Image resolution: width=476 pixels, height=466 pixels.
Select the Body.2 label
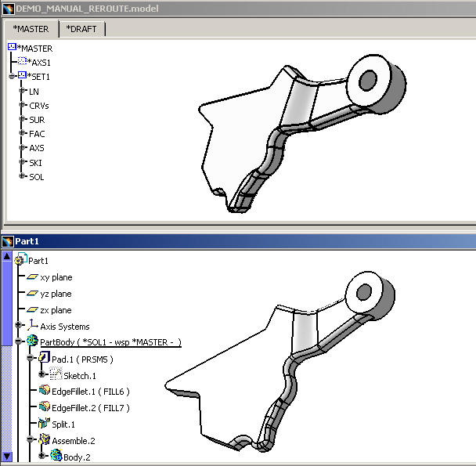pos(77,457)
